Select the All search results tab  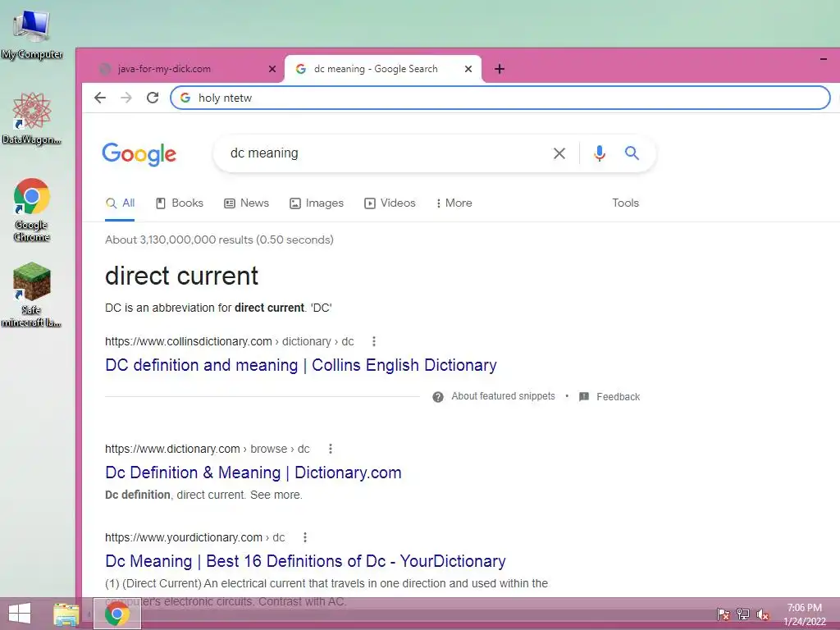120,203
